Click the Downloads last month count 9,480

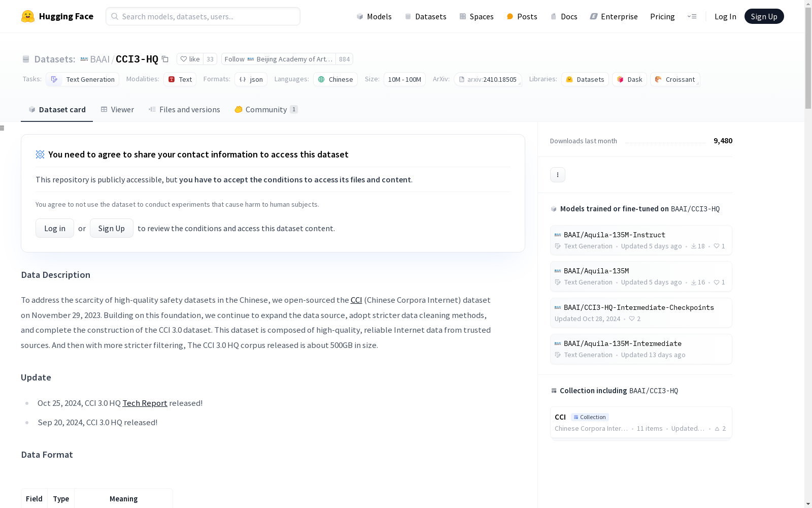tap(723, 141)
